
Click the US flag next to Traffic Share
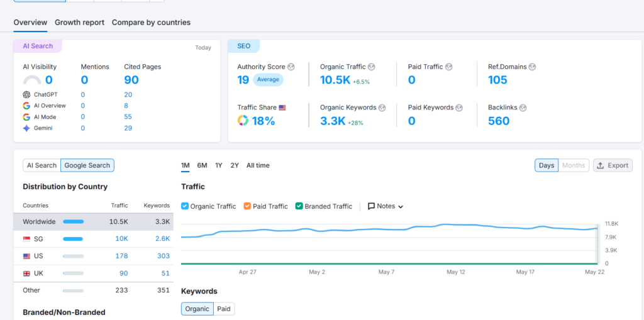282,108
